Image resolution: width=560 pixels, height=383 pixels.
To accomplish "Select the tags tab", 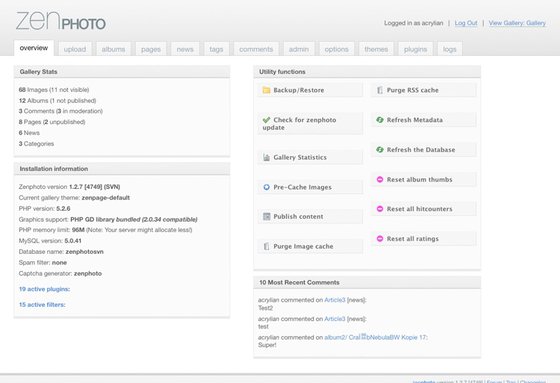I will tap(216, 49).
